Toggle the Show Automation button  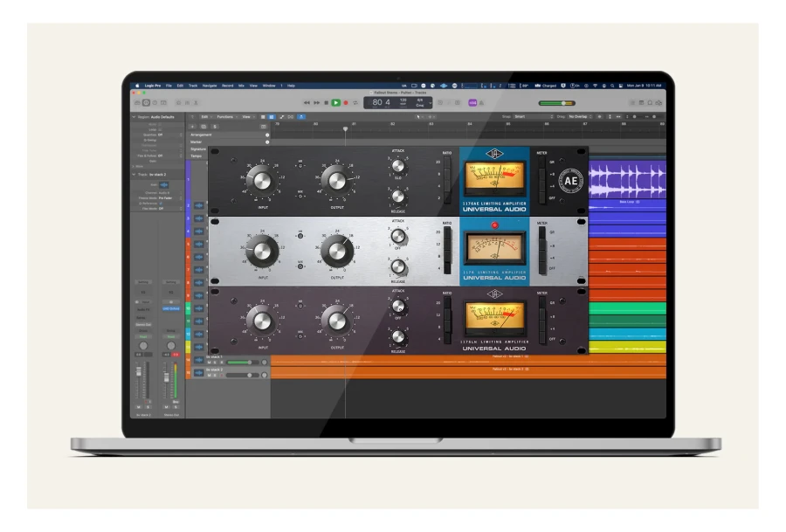pos(281,117)
